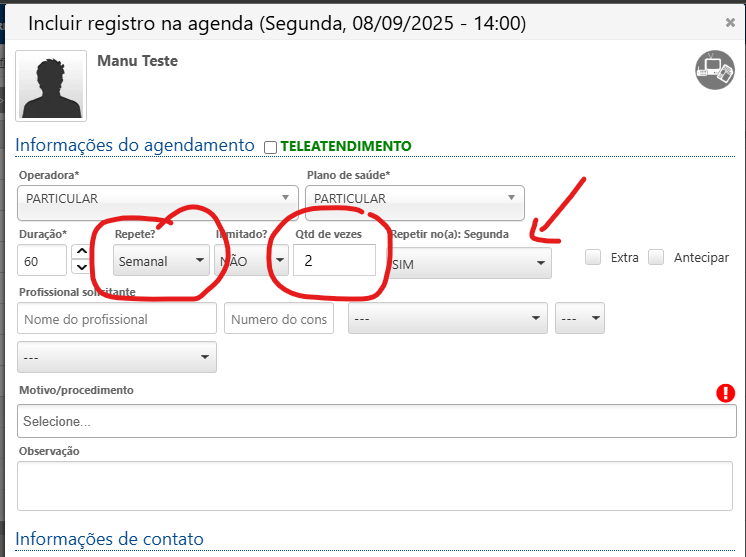Click the Observação label
The height and width of the screenshot is (557, 746).
49,451
